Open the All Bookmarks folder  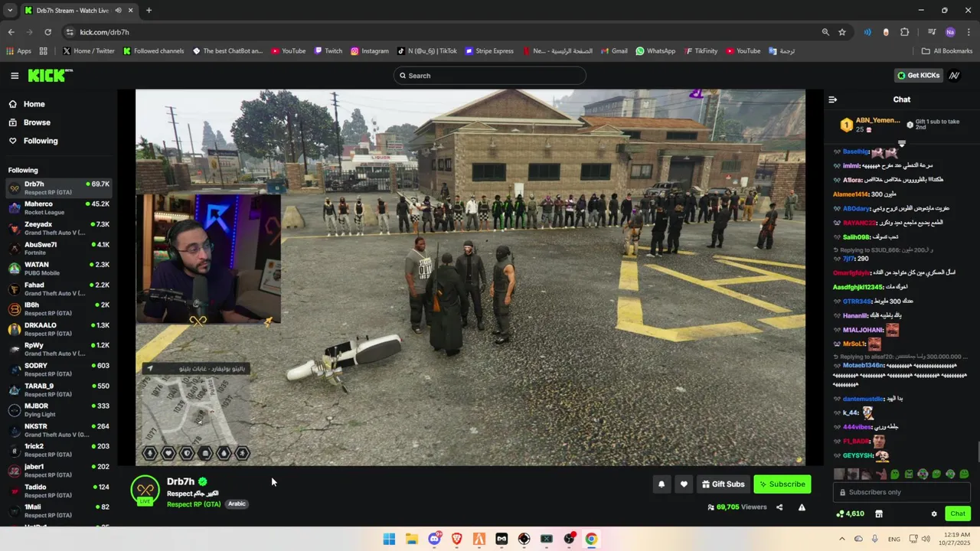point(947,51)
